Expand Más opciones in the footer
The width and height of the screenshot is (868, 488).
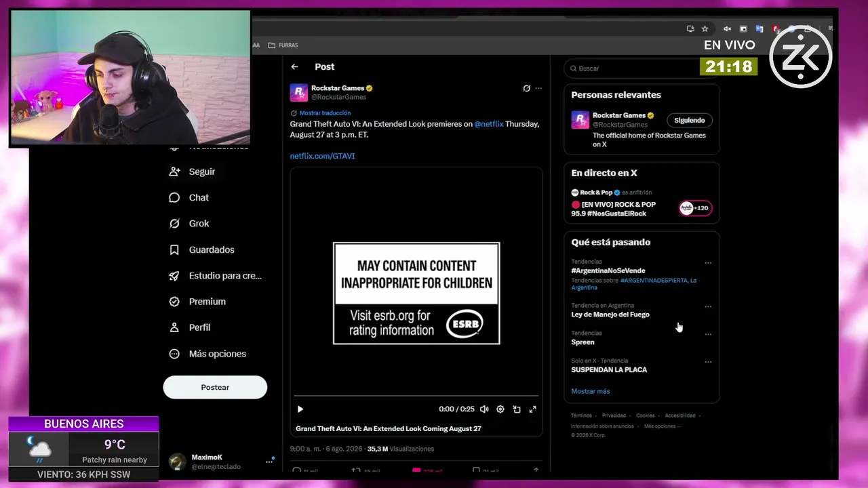pos(661,426)
